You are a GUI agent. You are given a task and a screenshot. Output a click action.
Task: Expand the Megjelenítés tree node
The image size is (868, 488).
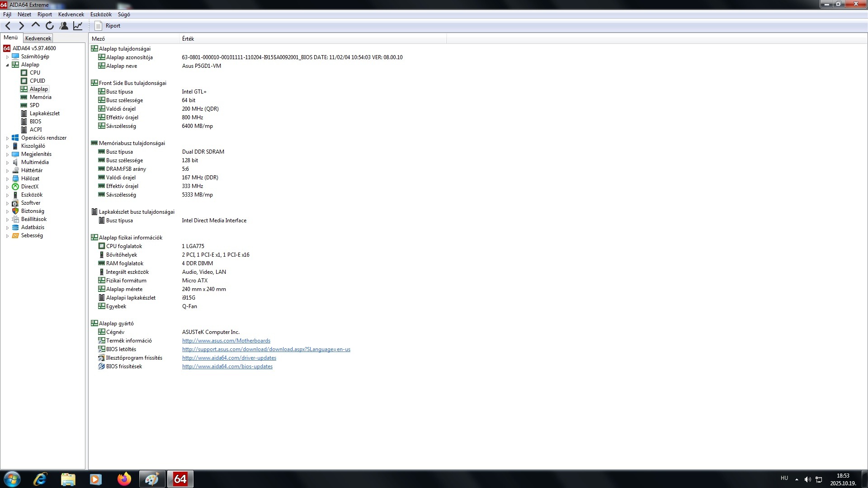[7, 155]
